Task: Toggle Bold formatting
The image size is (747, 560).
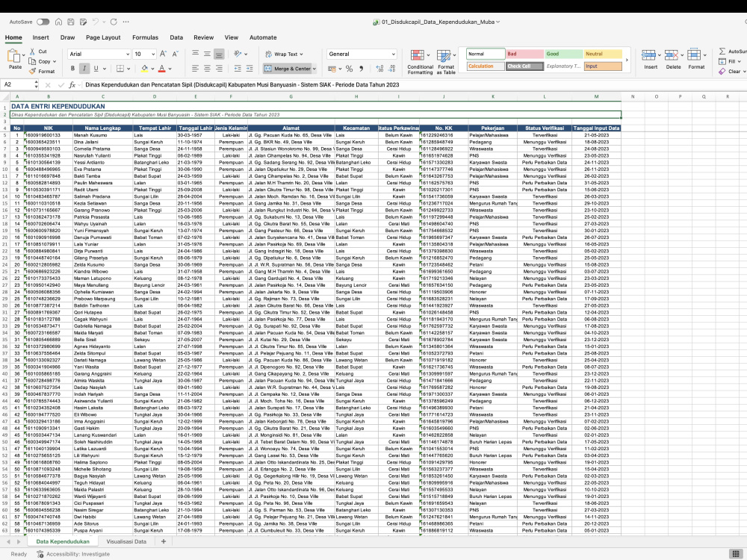Action: coord(73,69)
